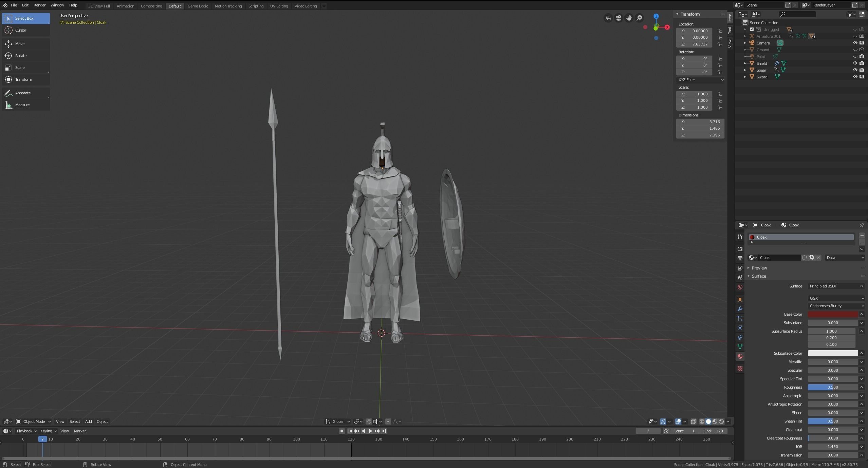
Task: Open the viewport Add menu
Action: point(88,422)
